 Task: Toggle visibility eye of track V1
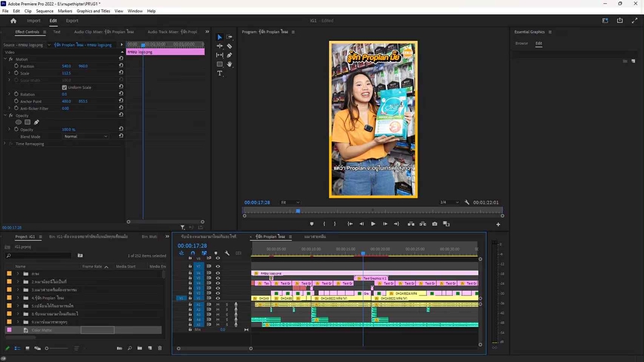(217, 298)
